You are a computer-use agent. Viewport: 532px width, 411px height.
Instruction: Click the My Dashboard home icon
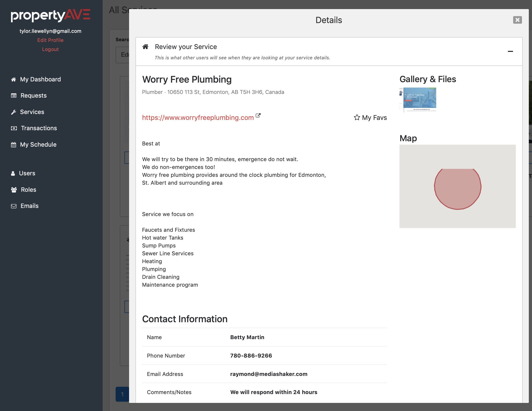(13, 79)
